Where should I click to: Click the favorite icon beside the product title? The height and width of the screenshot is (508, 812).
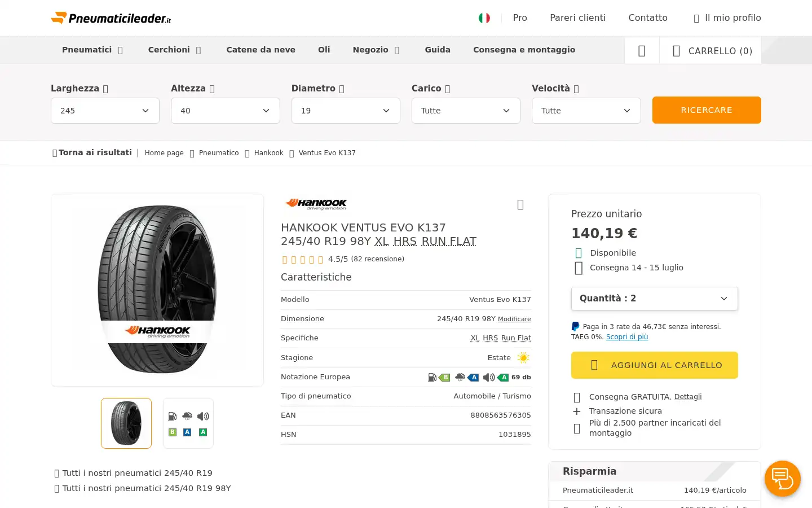[520, 204]
